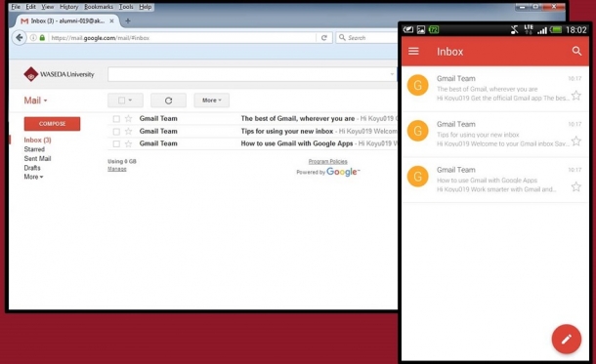
Task: Open the History menu
Action: (68, 7)
